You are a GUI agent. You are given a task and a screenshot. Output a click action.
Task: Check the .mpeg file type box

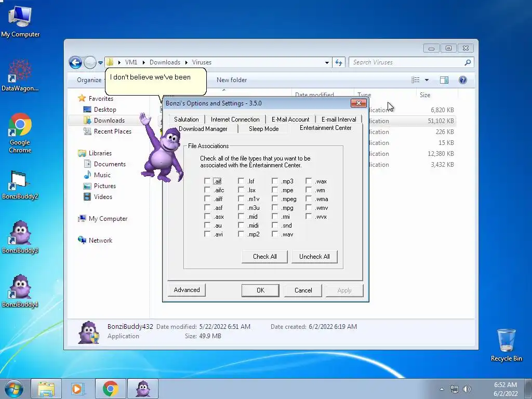coord(275,198)
